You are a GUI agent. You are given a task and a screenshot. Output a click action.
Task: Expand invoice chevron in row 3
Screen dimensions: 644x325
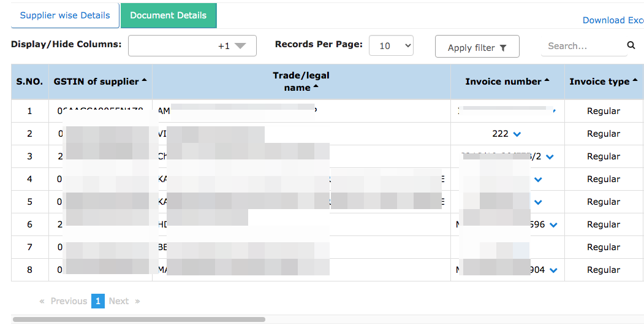(550, 157)
